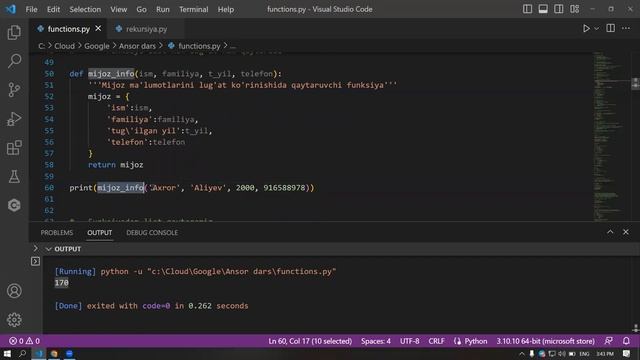Open the Go menu
This screenshot has width=640, height=360.
tap(141, 9)
